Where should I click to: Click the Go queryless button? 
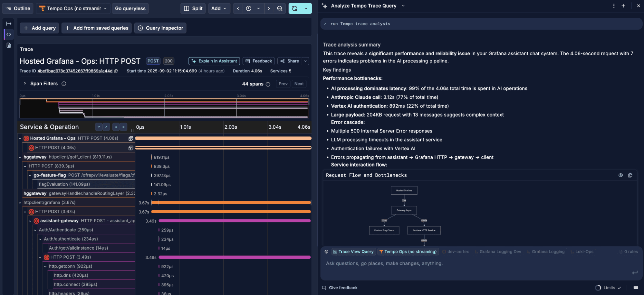130,8
